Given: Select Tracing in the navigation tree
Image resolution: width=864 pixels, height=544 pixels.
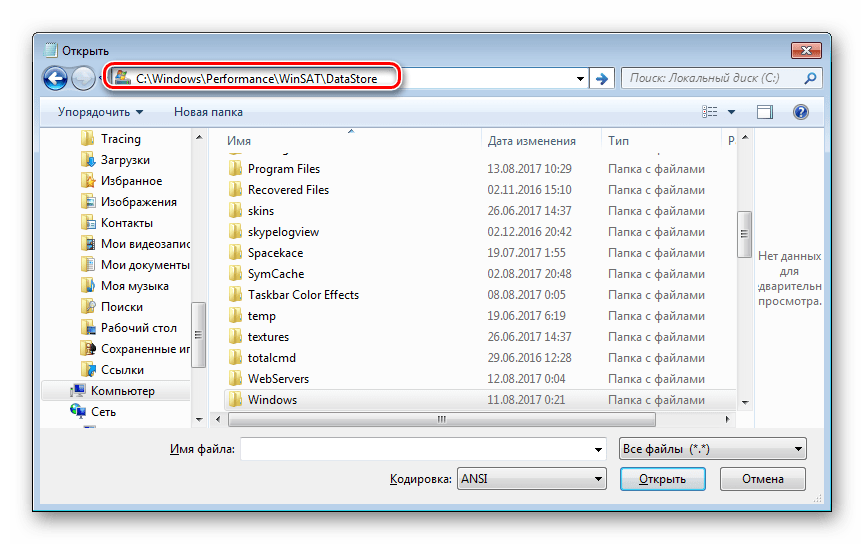Looking at the screenshot, I should click(x=121, y=139).
